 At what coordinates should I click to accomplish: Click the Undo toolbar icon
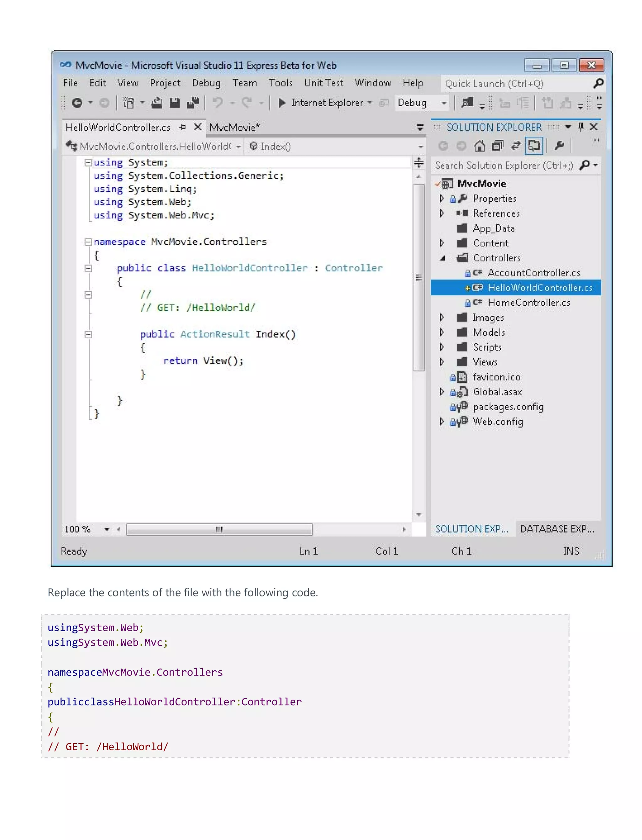[218, 103]
